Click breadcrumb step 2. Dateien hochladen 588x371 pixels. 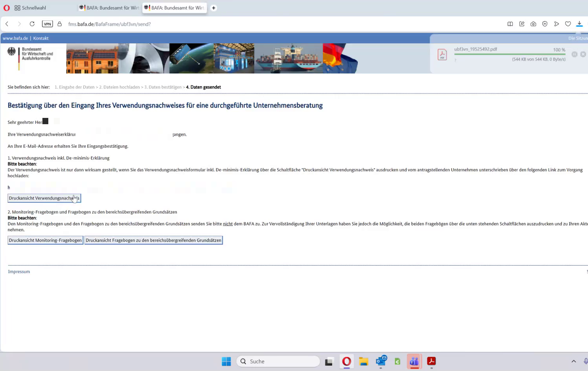[119, 87]
